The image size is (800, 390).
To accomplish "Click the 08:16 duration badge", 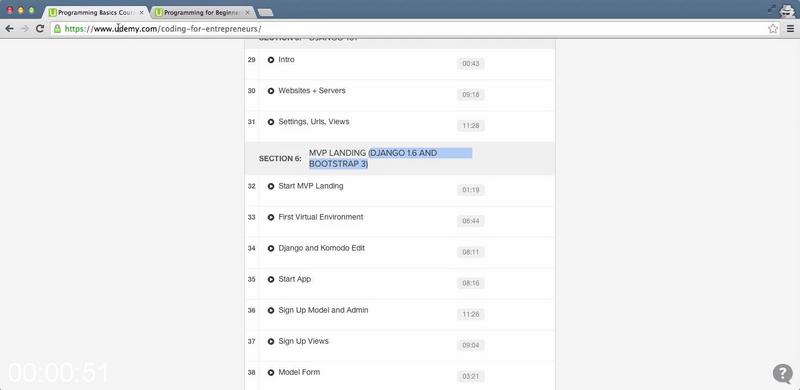I will [x=471, y=283].
